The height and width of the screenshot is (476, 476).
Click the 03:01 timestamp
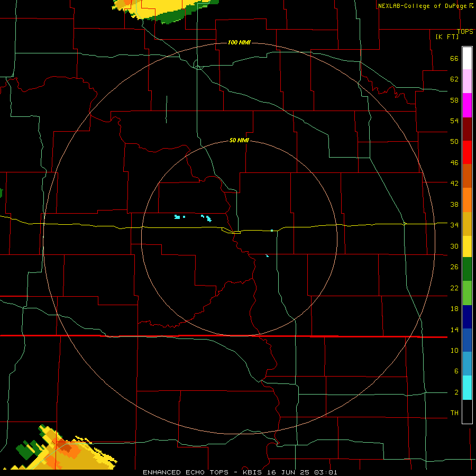click(x=325, y=472)
